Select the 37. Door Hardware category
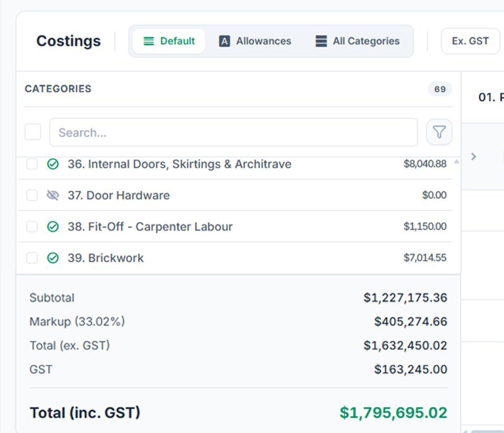 pyautogui.click(x=119, y=195)
